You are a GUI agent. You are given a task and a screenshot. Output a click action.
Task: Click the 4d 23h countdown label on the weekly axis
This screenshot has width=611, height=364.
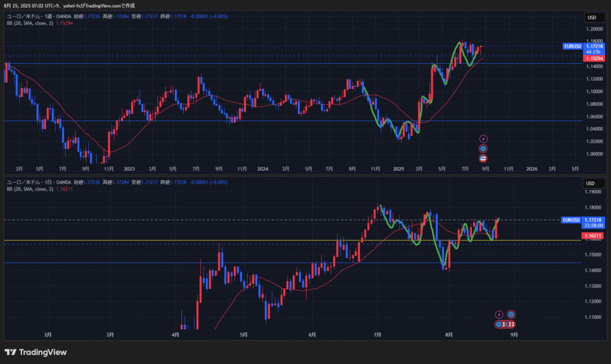pos(594,52)
